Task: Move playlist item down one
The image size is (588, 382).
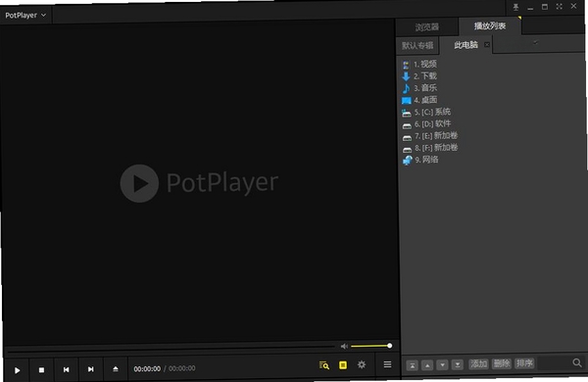Action: point(443,364)
